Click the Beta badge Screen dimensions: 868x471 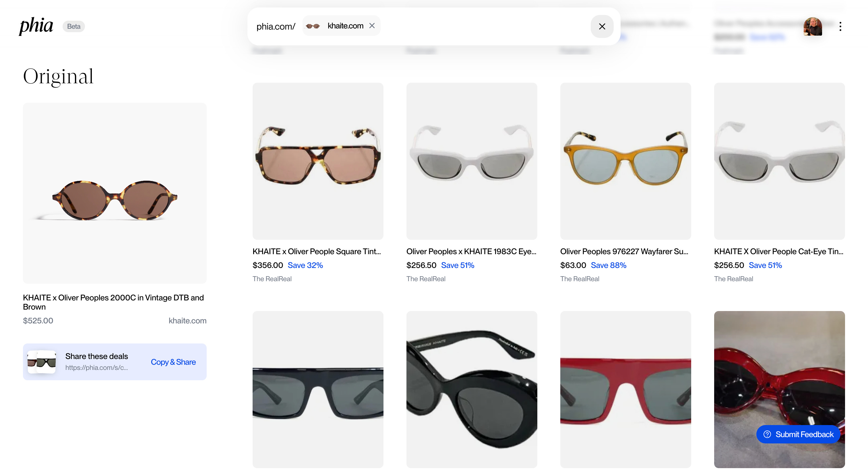pos(73,26)
